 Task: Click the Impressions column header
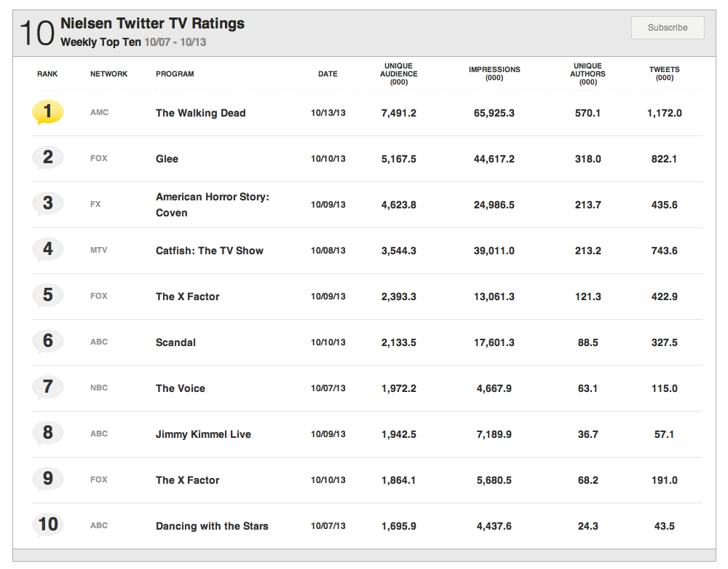494,74
